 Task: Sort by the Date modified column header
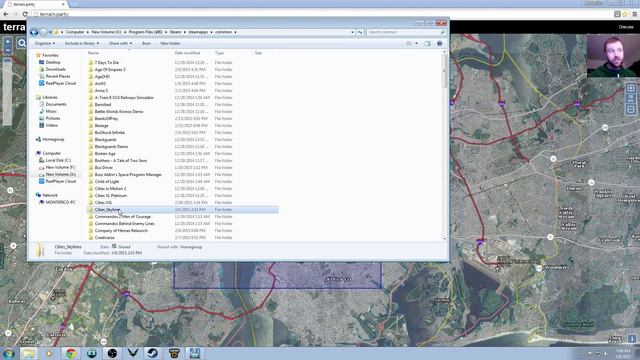click(187, 53)
